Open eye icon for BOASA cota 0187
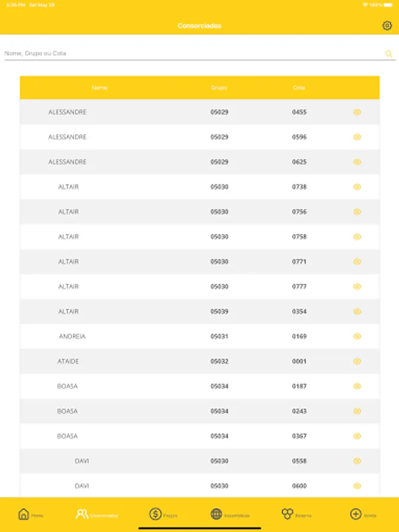 357,387
